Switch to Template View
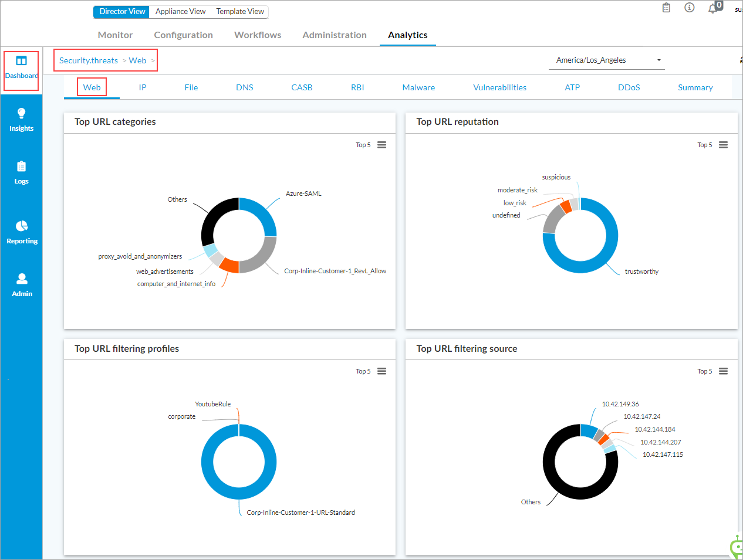Viewport: 743px width, 560px height. pos(240,12)
